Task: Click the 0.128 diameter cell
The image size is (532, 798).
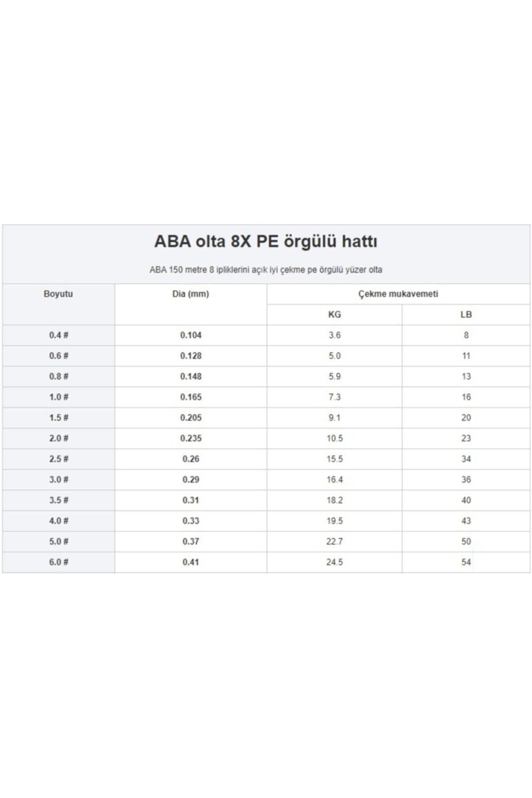Action: pyautogui.click(x=191, y=356)
